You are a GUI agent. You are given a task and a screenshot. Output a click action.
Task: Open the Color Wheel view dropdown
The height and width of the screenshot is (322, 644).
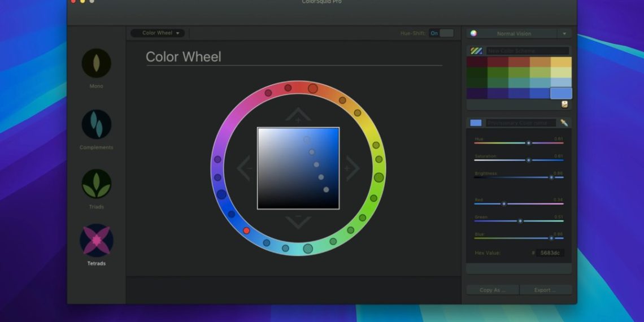[158, 33]
